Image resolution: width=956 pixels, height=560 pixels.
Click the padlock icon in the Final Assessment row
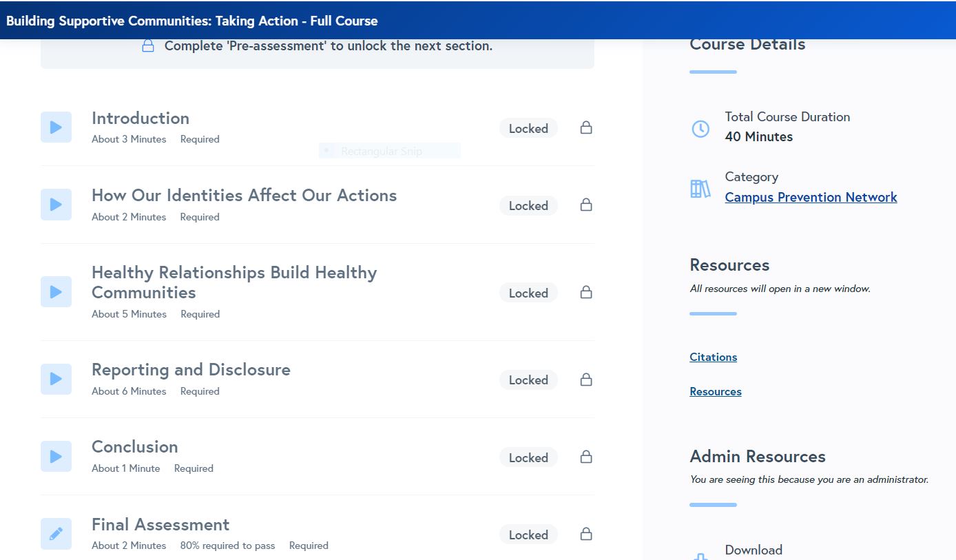point(586,534)
